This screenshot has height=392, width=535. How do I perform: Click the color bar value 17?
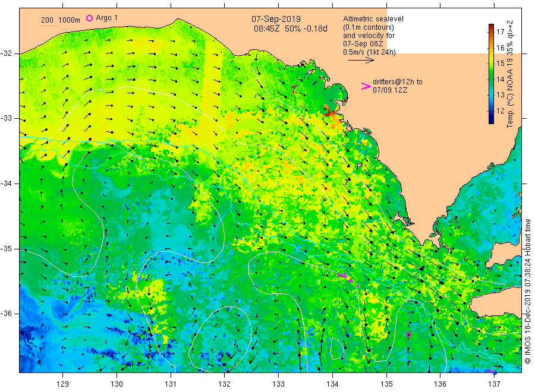[x=500, y=31]
